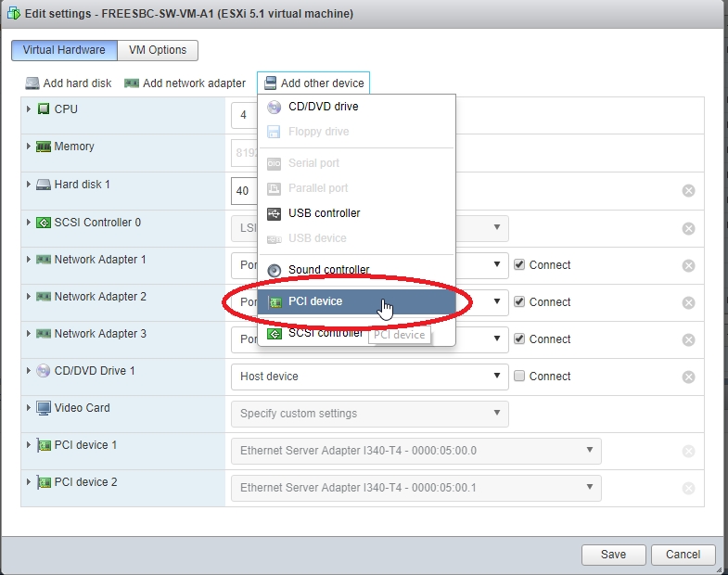Screen dimensions: 728x575
Task: Uncheck Connect for Network Adapter 2
Action: pyautogui.click(x=519, y=301)
